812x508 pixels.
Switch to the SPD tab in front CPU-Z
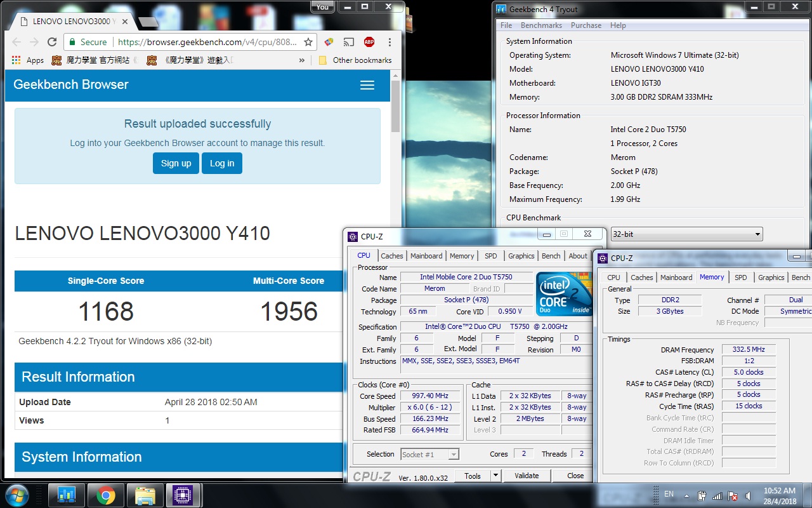491,256
